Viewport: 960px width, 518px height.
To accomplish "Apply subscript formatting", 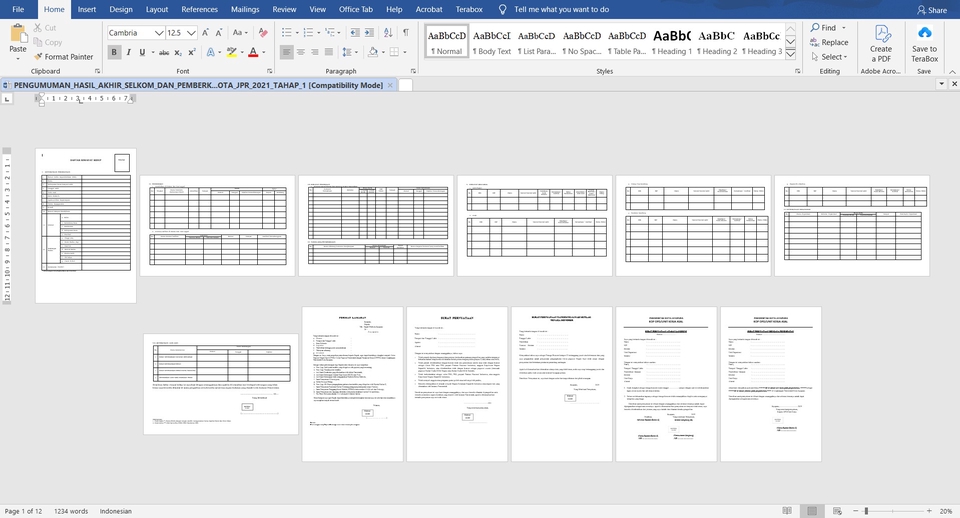I will [x=178, y=53].
